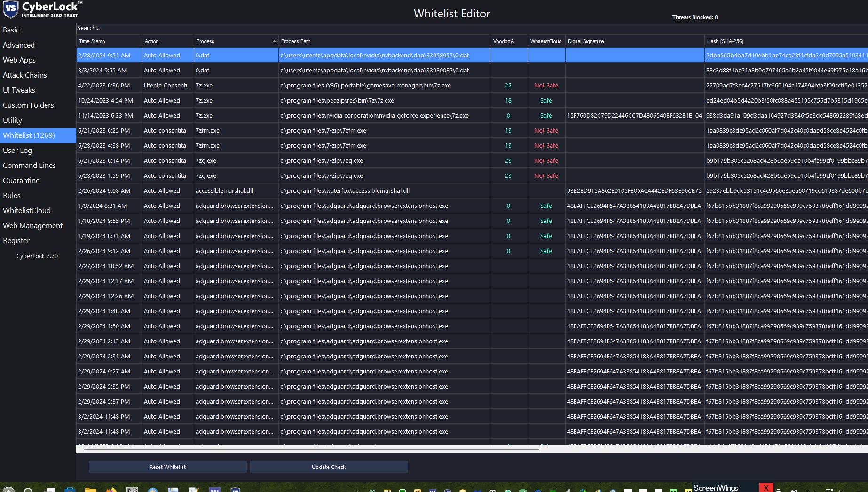Click the CyberLock 7.70 version label

[37, 256]
